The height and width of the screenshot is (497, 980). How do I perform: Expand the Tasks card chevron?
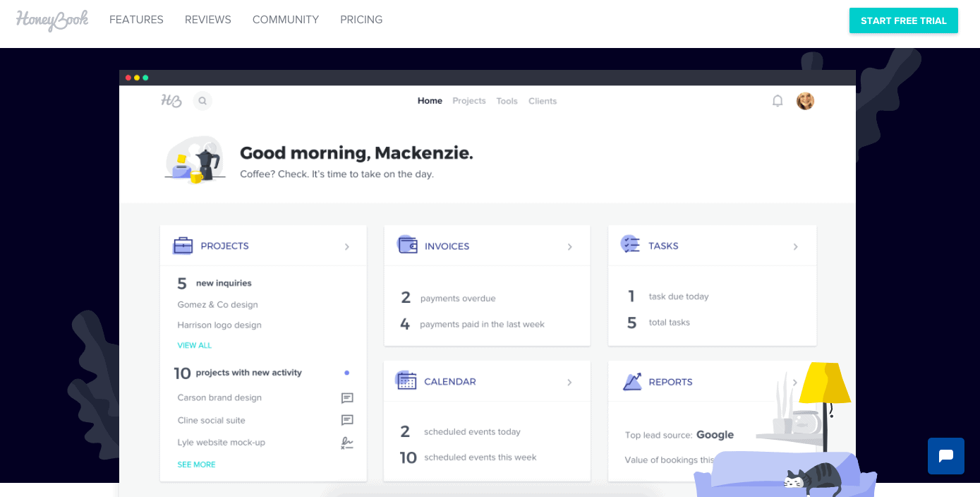pyautogui.click(x=795, y=247)
